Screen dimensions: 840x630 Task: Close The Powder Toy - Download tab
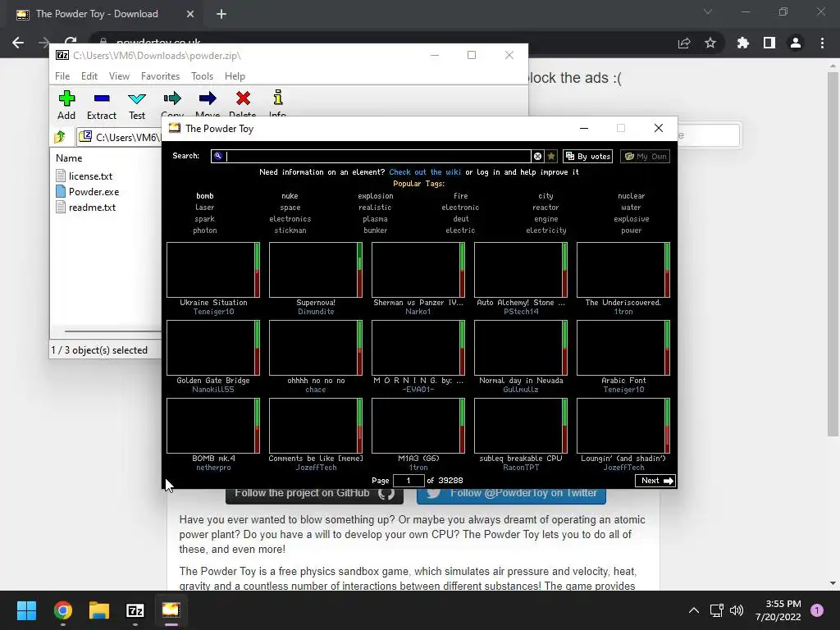190,14
